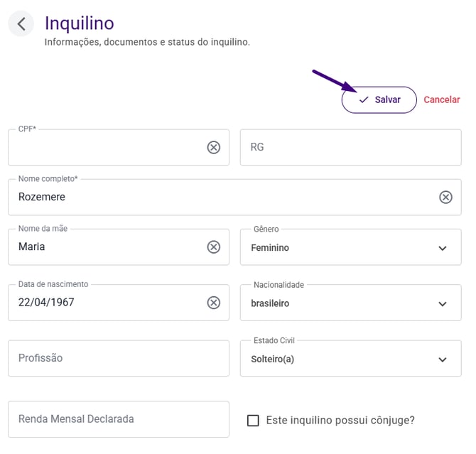This screenshot has height=454, width=476.
Task: Click the birth date value 22/04/1967
Action: coord(47,303)
